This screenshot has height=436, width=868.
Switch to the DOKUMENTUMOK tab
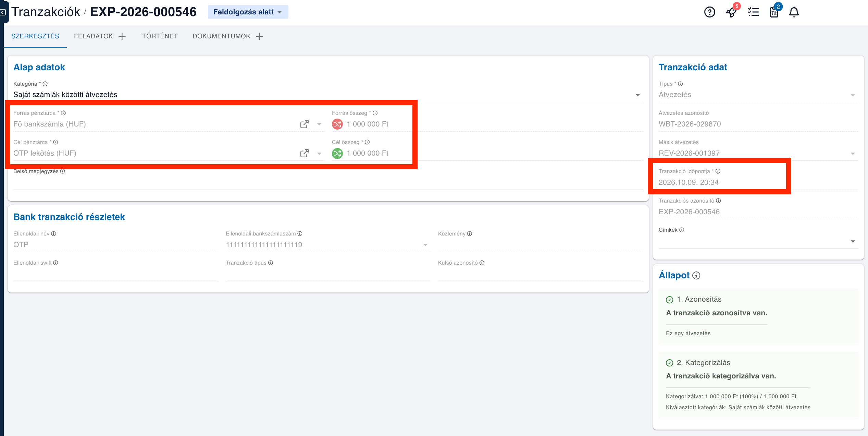(221, 36)
